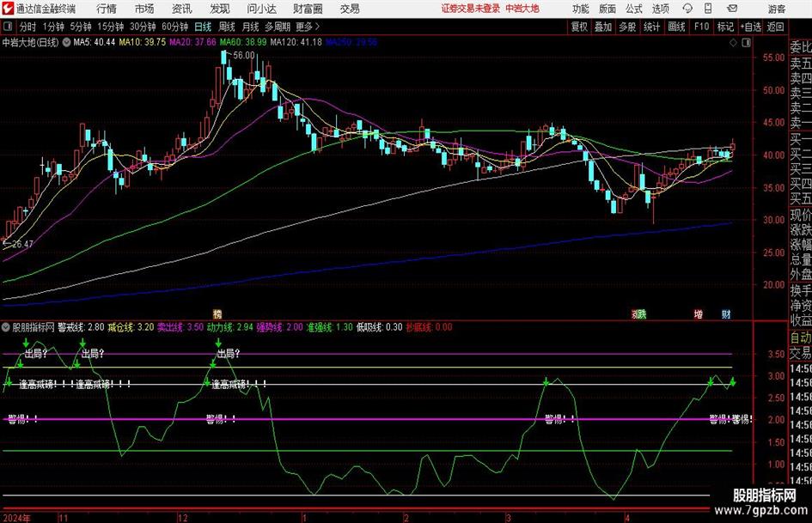Expand the 中岩大地(日线) indicator dropdown
This screenshot has height=523, width=812.
point(66,42)
